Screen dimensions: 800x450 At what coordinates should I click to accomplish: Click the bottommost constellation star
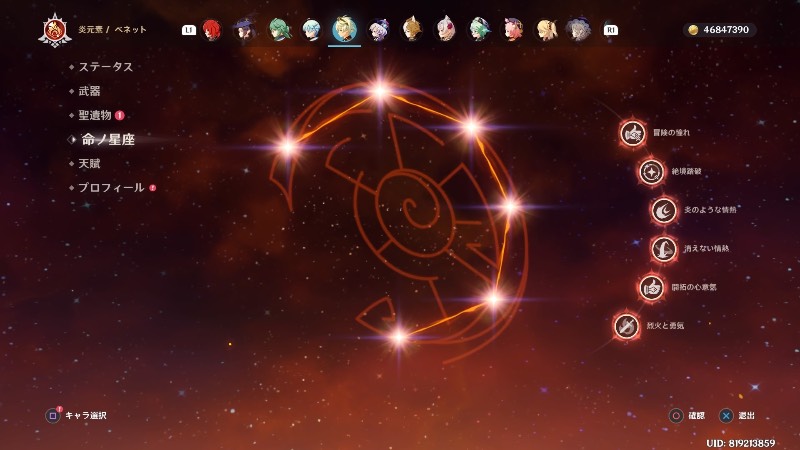click(399, 337)
